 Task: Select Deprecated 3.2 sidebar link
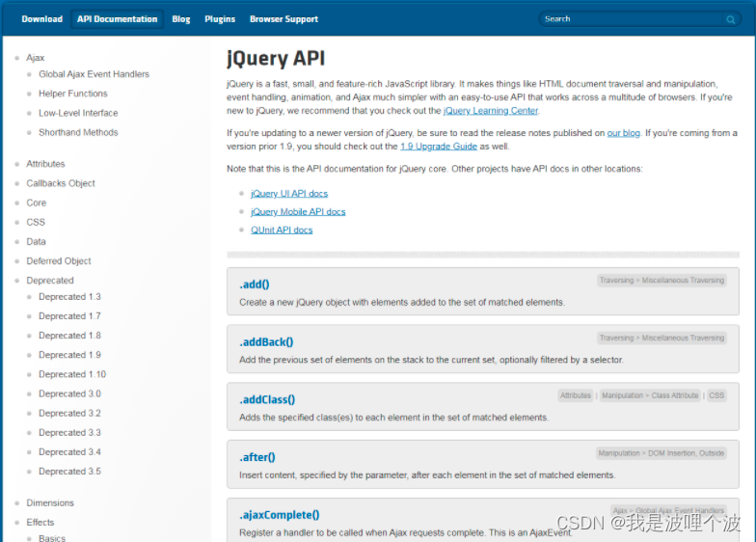click(69, 413)
